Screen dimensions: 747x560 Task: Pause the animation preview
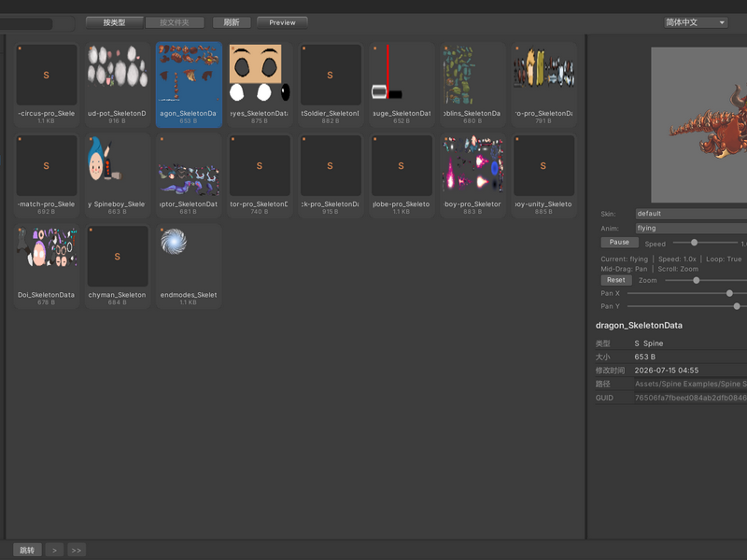click(619, 243)
